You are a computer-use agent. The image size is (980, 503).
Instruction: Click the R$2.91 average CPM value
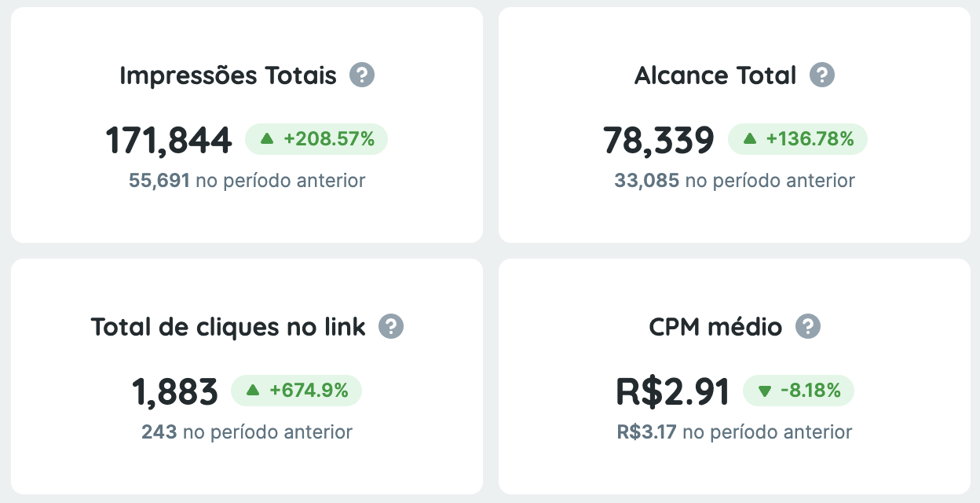click(x=673, y=391)
